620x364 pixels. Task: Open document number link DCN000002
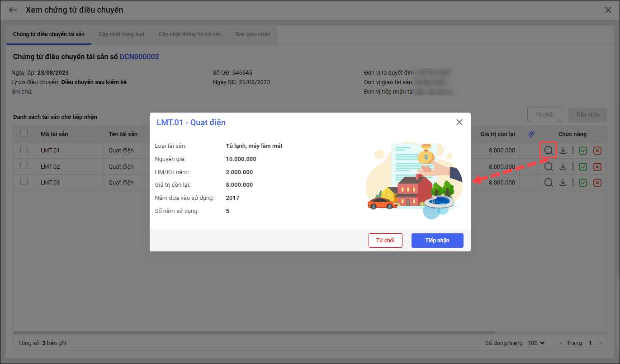tap(139, 57)
